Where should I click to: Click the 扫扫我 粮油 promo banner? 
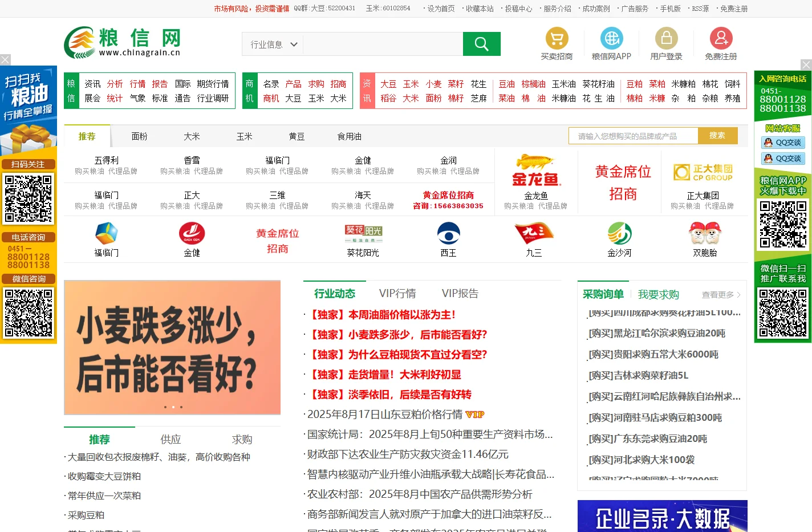coord(29,111)
